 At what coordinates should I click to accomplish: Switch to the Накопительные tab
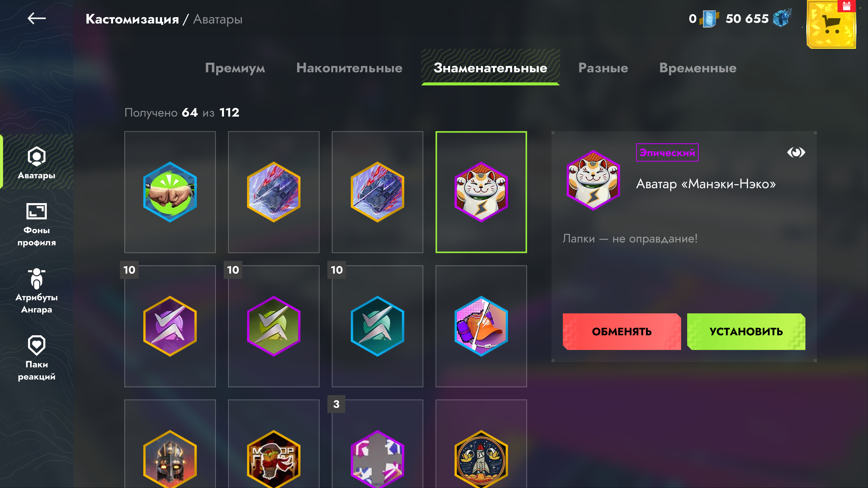pyautogui.click(x=349, y=68)
